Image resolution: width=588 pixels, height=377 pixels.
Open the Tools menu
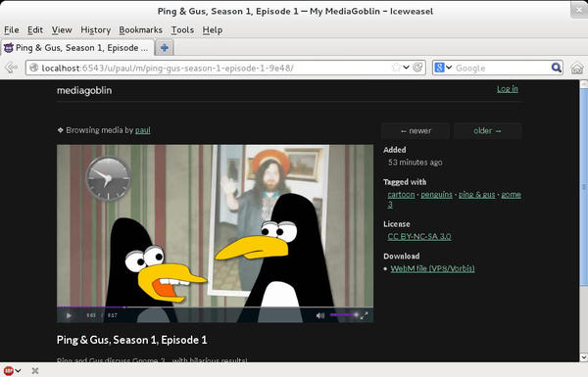(x=182, y=29)
